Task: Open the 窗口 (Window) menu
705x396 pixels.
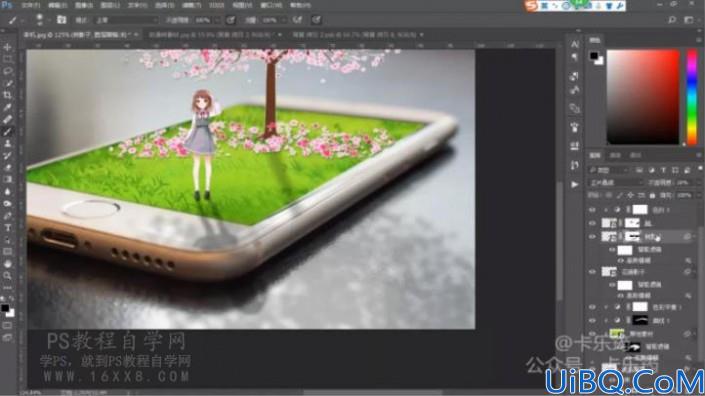Action: (271, 5)
